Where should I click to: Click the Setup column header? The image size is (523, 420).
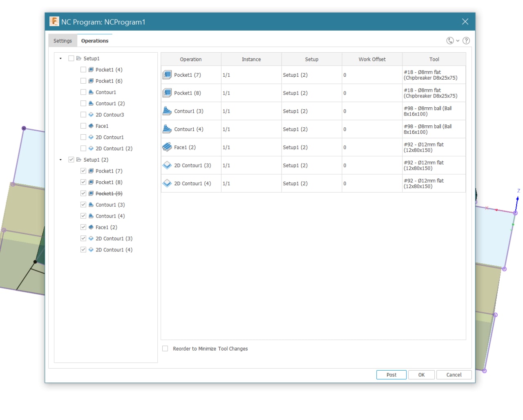pos(312,59)
